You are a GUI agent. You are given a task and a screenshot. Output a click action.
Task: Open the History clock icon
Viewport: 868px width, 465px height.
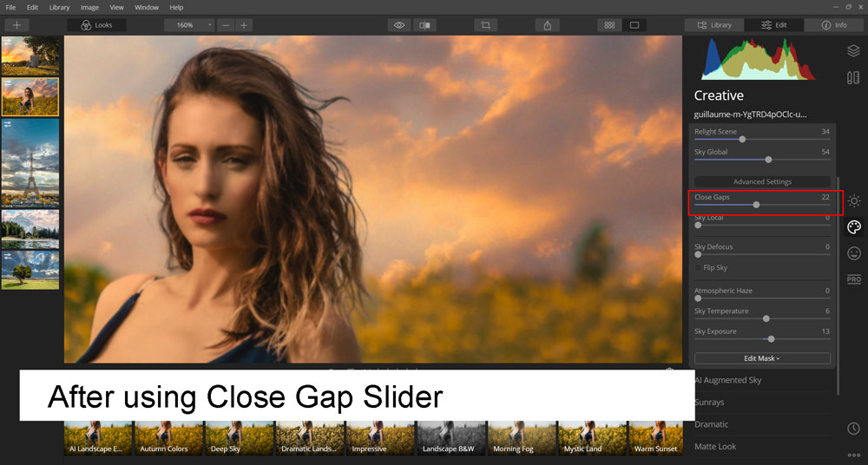click(853, 429)
